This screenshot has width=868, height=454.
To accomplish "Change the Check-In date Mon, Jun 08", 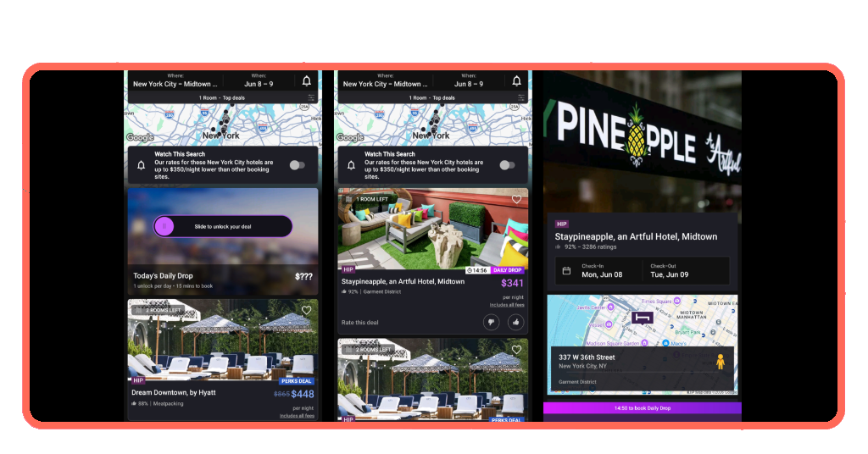I will point(602,271).
